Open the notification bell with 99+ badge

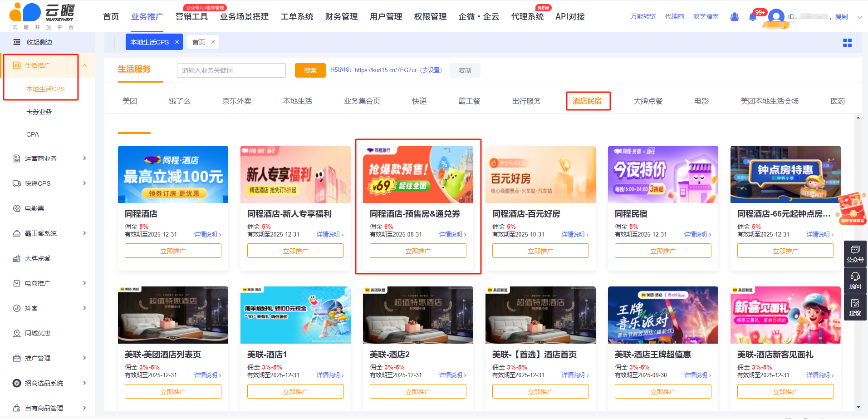[753, 17]
